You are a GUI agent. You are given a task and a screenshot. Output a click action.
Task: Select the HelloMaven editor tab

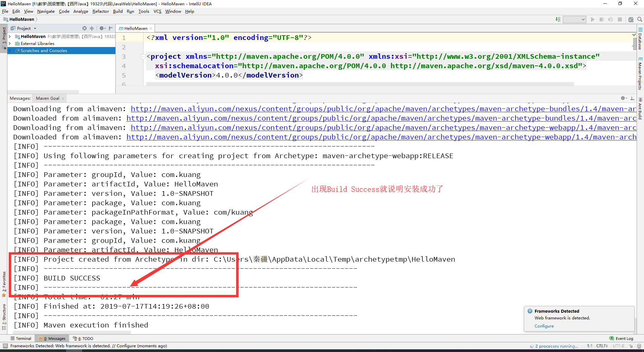[136, 29]
